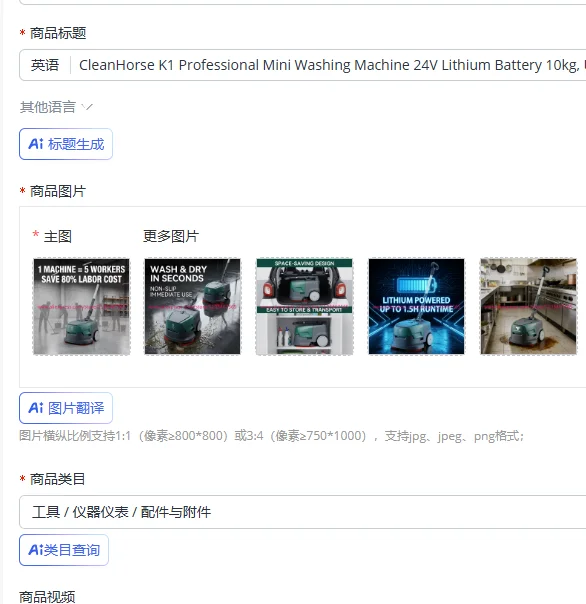Click the AI 标题生成 button
This screenshot has width=586, height=604.
[66, 144]
